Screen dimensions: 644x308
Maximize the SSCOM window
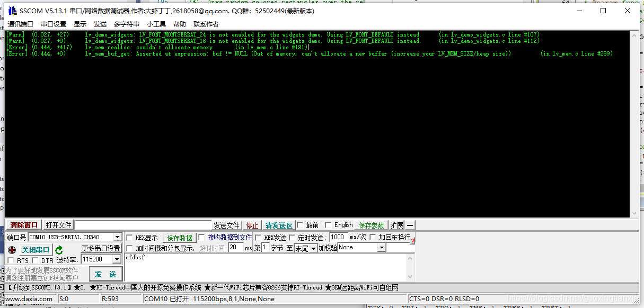click(x=603, y=11)
